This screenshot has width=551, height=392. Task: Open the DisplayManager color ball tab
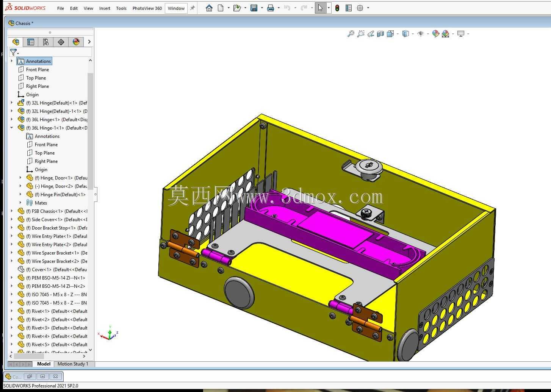76,42
